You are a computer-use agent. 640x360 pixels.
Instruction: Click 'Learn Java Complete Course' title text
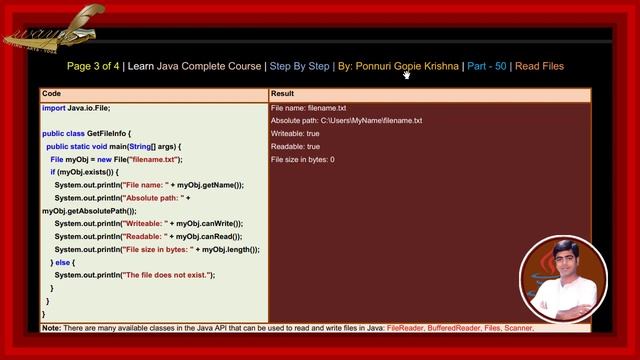[x=194, y=66]
